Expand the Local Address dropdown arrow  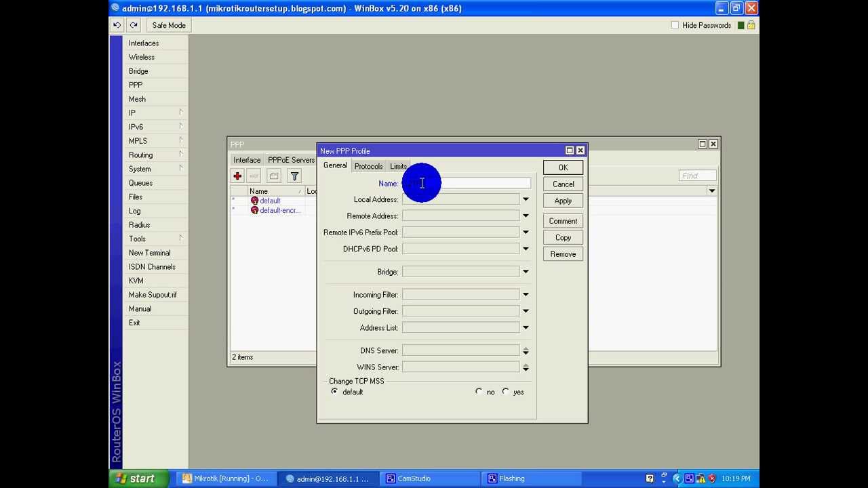[526, 199]
